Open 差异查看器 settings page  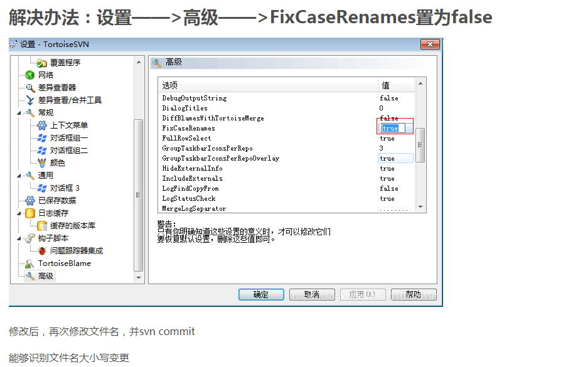pos(57,88)
